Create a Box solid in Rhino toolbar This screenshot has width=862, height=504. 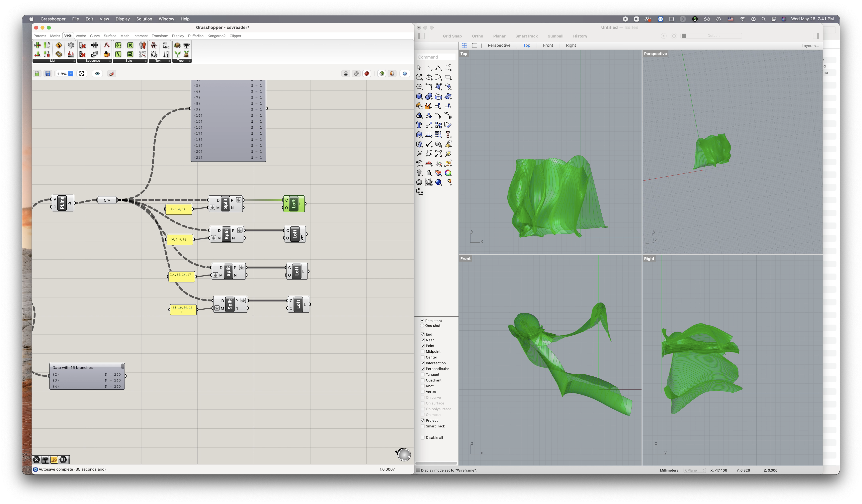[419, 96]
